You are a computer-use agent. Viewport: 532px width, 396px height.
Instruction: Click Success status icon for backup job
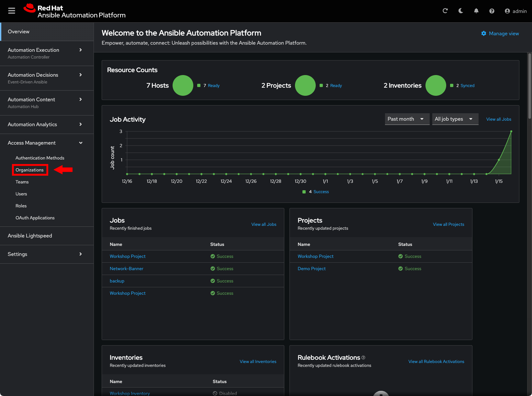(213, 281)
